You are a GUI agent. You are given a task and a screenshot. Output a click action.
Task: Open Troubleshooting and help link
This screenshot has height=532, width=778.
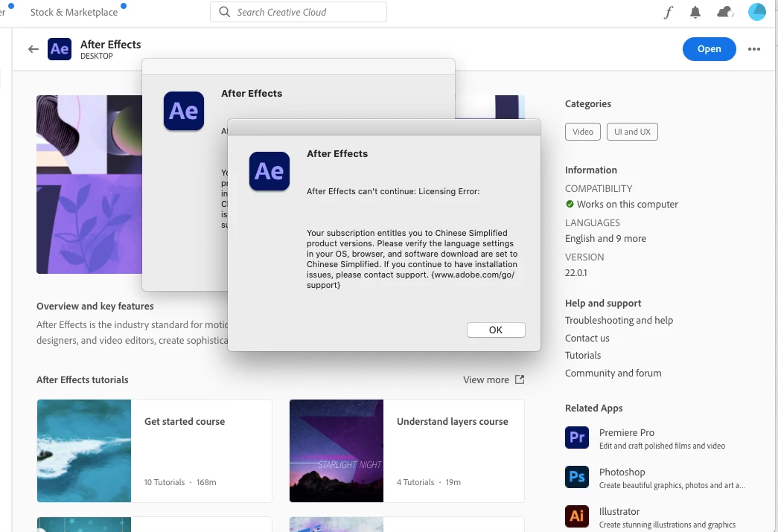pyautogui.click(x=619, y=320)
